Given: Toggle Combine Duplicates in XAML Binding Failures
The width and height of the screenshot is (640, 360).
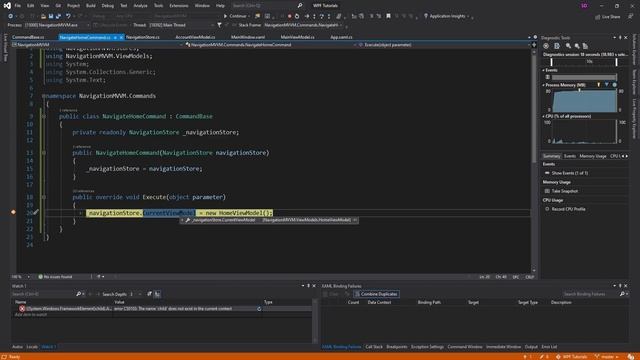Looking at the screenshot, I should pyautogui.click(x=376, y=294).
